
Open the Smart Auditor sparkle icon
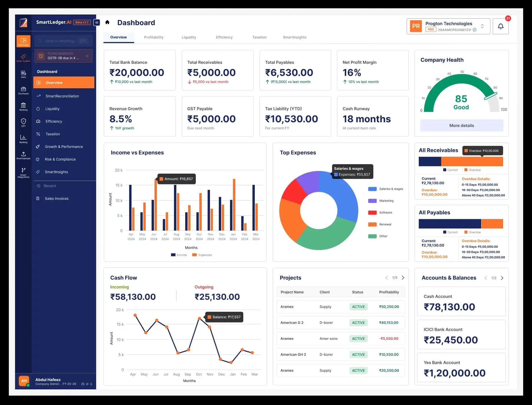pyautogui.click(x=23, y=57)
